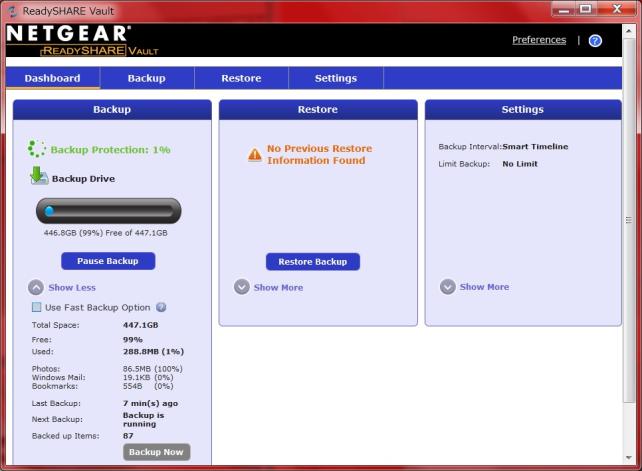Screen dimensions: 642x471
Task: Click the Backup Drive label
Action: click(x=83, y=179)
